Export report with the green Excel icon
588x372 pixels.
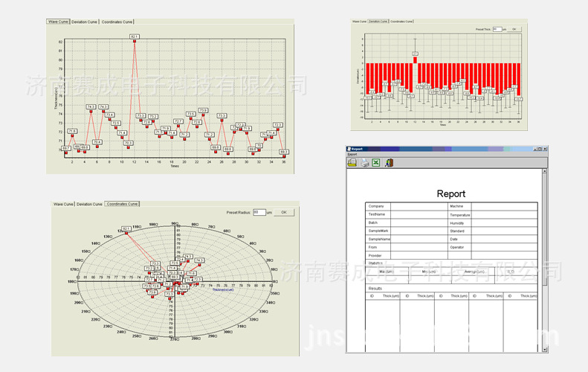(x=377, y=162)
